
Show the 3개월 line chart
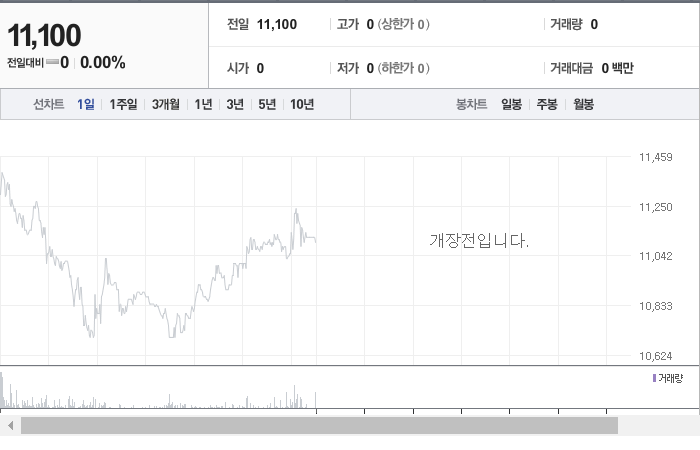[x=166, y=104]
